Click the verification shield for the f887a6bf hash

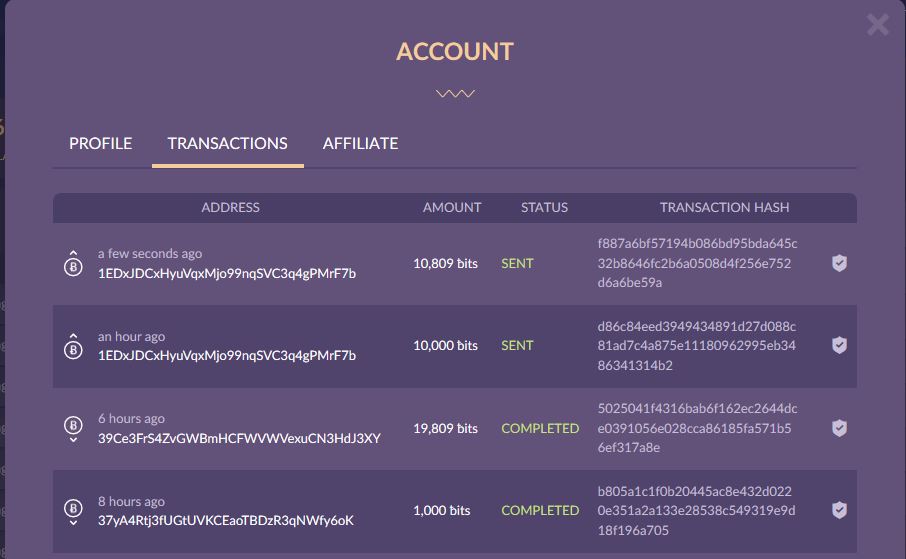840,263
